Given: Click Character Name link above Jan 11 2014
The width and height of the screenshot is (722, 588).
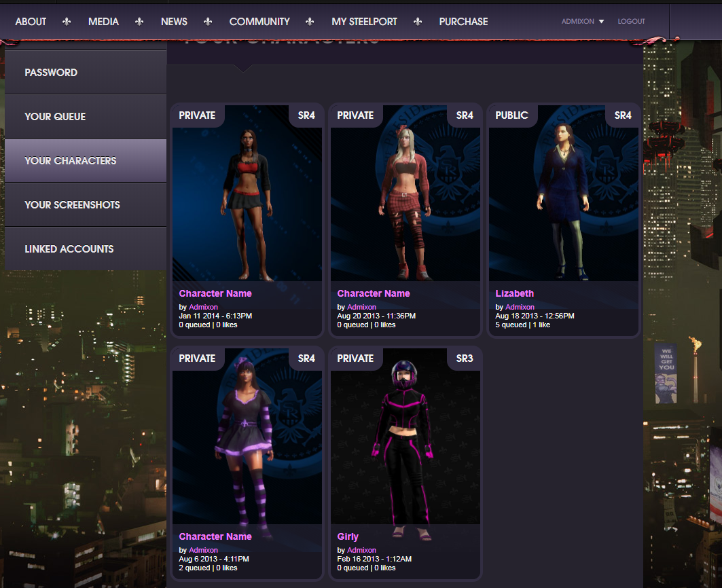Looking at the screenshot, I should [215, 293].
